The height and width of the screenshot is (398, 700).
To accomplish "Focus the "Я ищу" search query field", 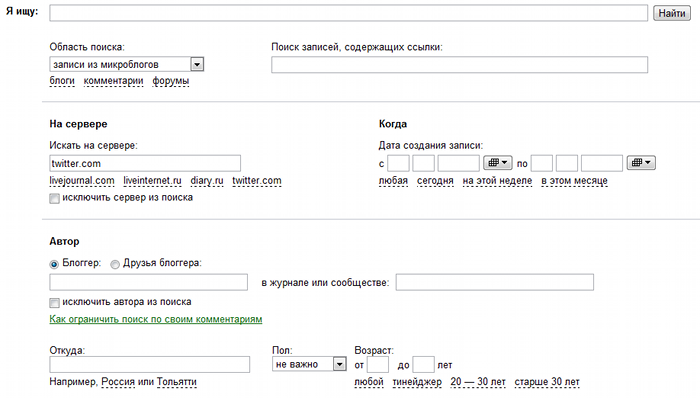I will [x=348, y=13].
